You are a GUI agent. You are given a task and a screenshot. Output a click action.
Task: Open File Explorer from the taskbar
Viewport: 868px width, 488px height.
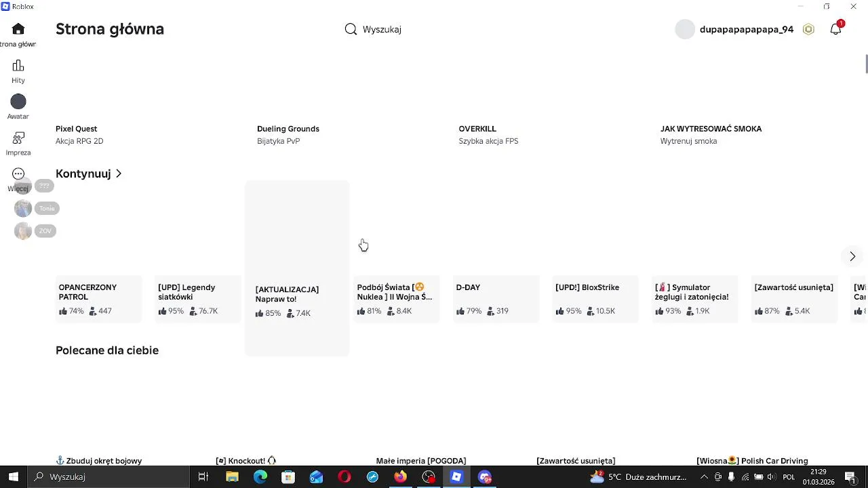(x=232, y=476)
